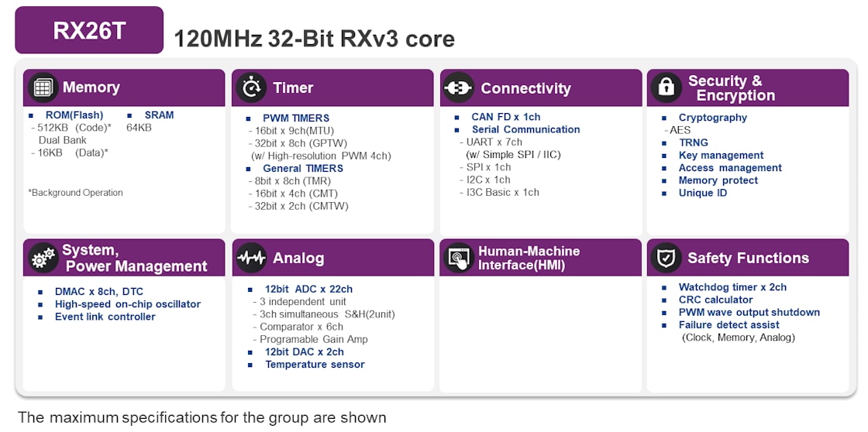The width and height of the screenshot is (868, 432).
Task: Click the Unique ID item
Action: [703, 193]
